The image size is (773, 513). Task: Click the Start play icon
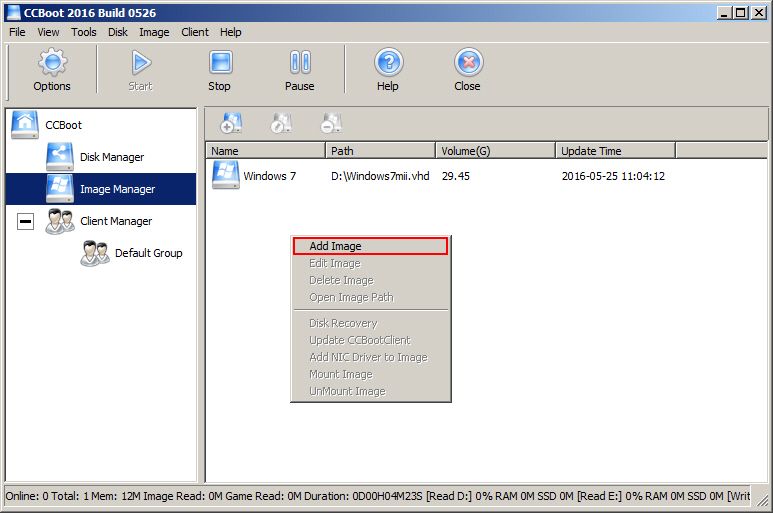click(x=141, y=63)
